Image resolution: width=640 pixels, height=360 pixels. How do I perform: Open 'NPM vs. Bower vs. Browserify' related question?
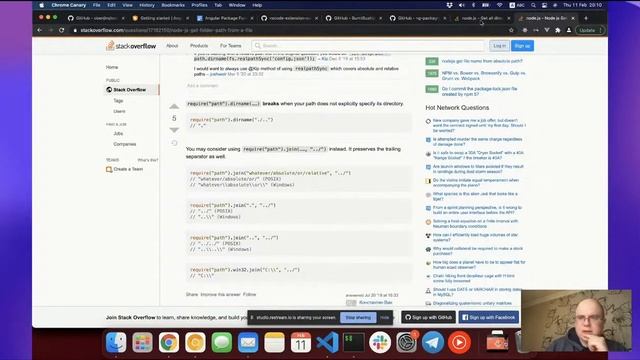tap(484, 76)
